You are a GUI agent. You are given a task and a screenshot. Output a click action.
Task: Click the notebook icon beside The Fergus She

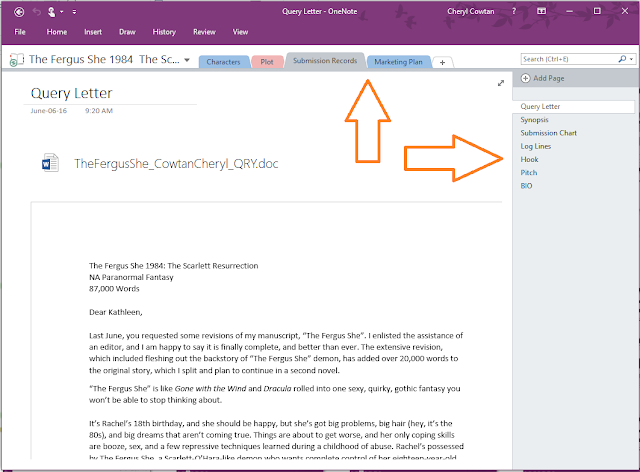point(17,60)
